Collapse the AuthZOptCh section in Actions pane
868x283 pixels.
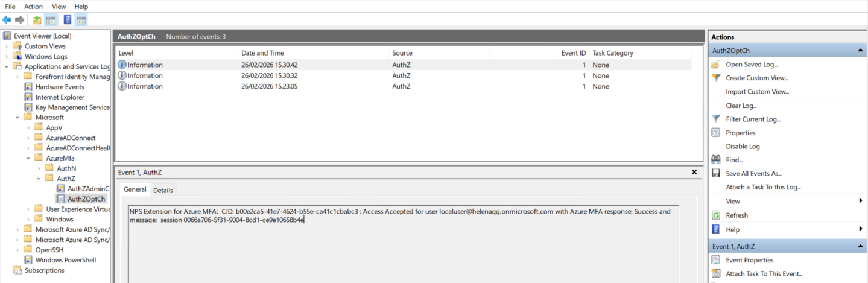(x=860, y=51)
